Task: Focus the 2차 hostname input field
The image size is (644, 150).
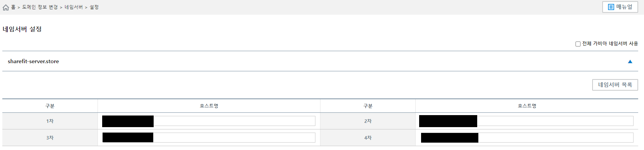Action: click(526, 121)
